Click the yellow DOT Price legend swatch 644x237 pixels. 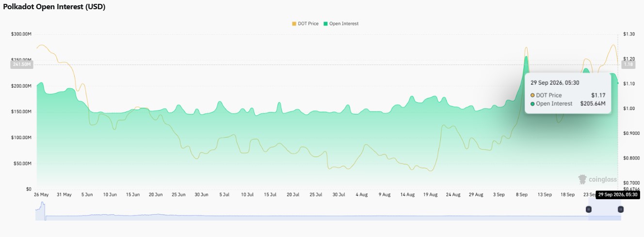click(x=294, y=23)
